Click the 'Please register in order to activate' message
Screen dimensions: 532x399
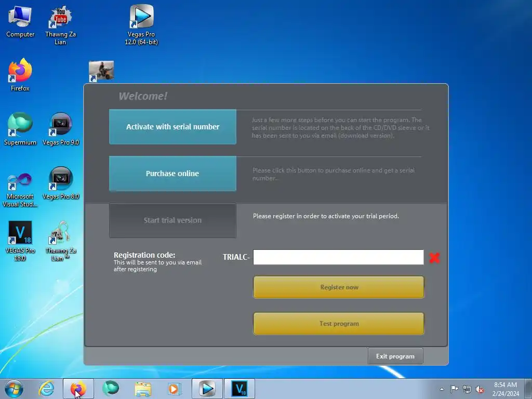(326, 216)
